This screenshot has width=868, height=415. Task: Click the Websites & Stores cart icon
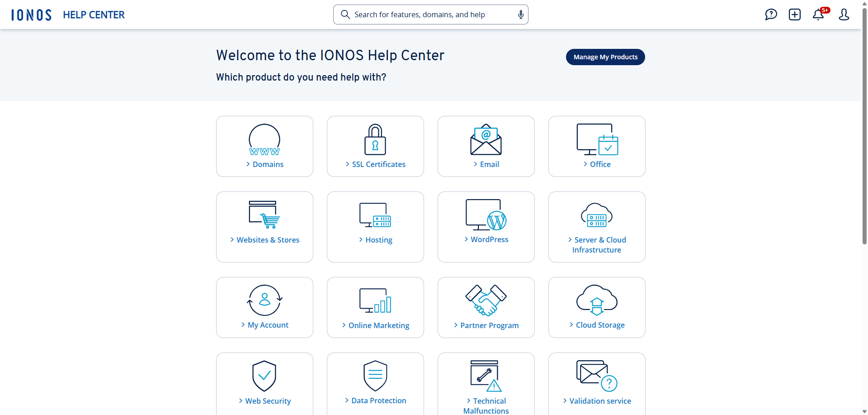click(x=264, y=215)
